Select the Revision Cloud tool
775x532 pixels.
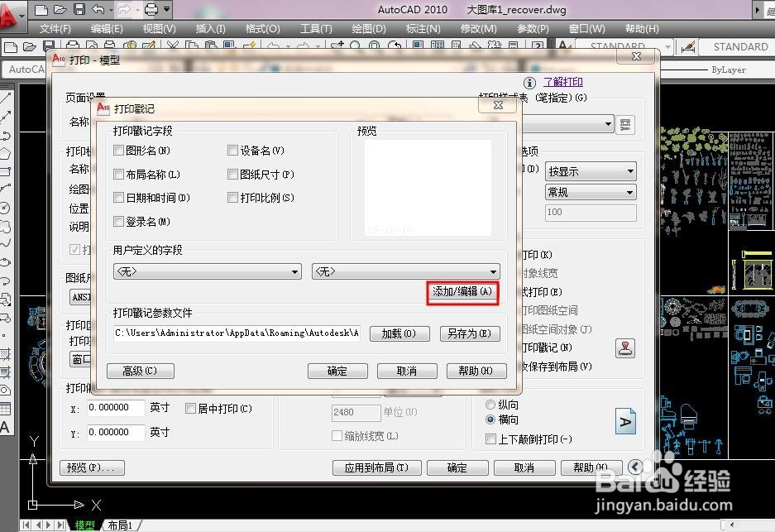point(6,227)
